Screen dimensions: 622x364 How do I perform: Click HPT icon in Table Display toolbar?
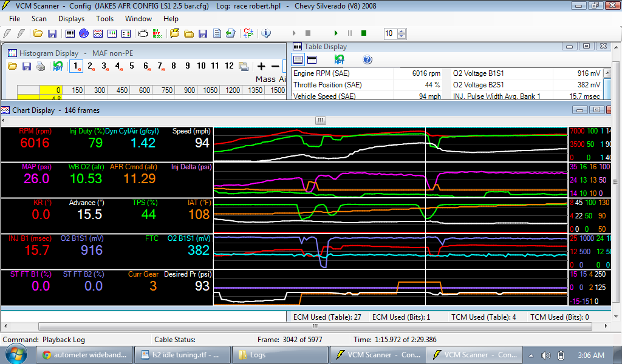tap(339, 60)
